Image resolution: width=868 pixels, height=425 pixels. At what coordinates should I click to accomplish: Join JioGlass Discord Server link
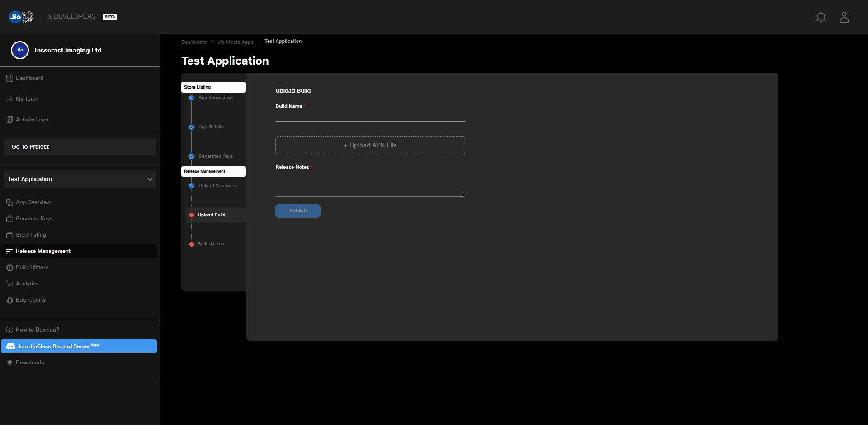(x=79, y=346)
